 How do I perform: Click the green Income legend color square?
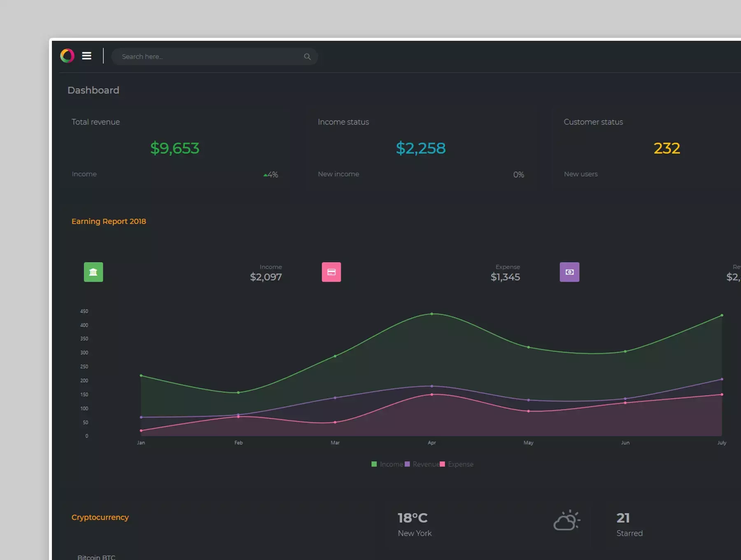374,464
